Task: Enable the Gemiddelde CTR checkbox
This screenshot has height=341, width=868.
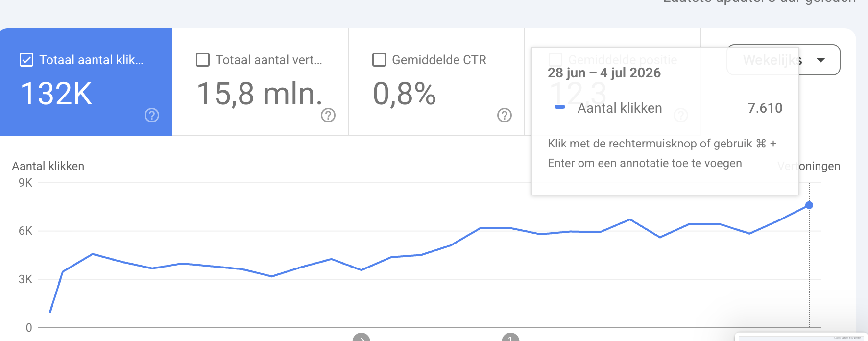Action: tap(379, 60)
